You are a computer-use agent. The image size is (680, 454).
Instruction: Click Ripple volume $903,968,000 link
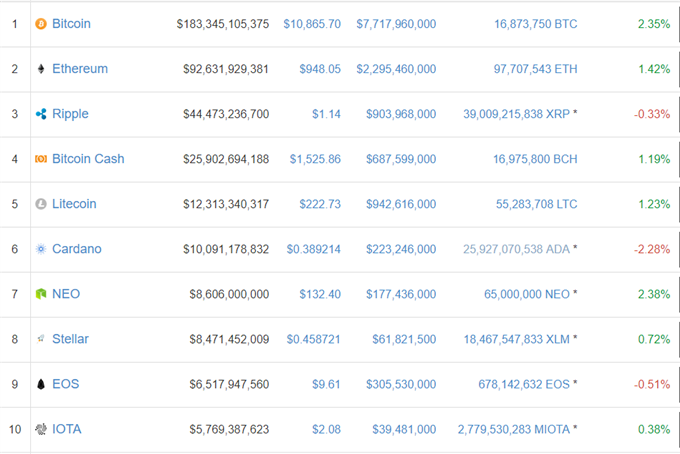[401, 114]
